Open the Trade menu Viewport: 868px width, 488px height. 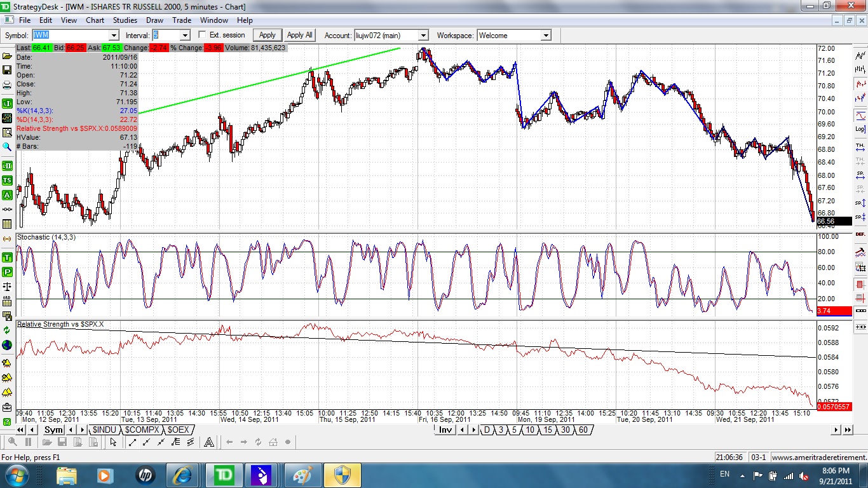pos(182,20)
